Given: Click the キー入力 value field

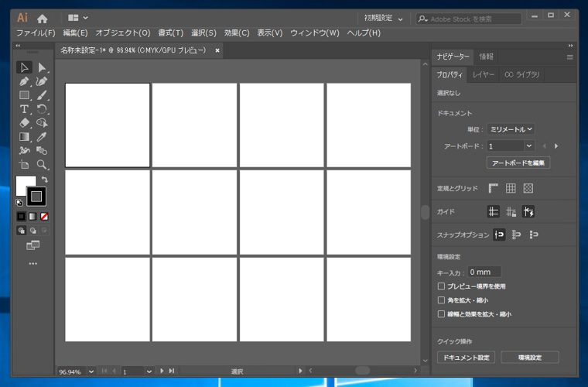Looking at the screenshot, I should (x=484, y=272).
